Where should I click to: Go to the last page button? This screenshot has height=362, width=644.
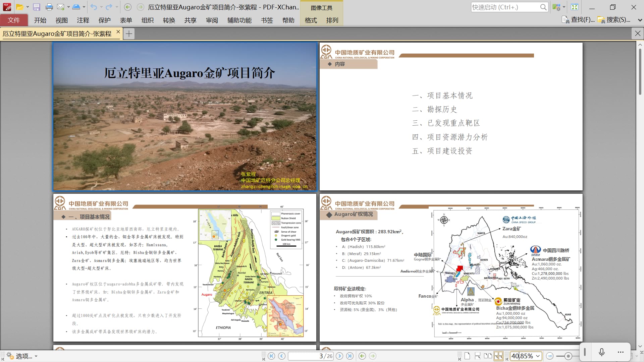[x=350, y=356]
